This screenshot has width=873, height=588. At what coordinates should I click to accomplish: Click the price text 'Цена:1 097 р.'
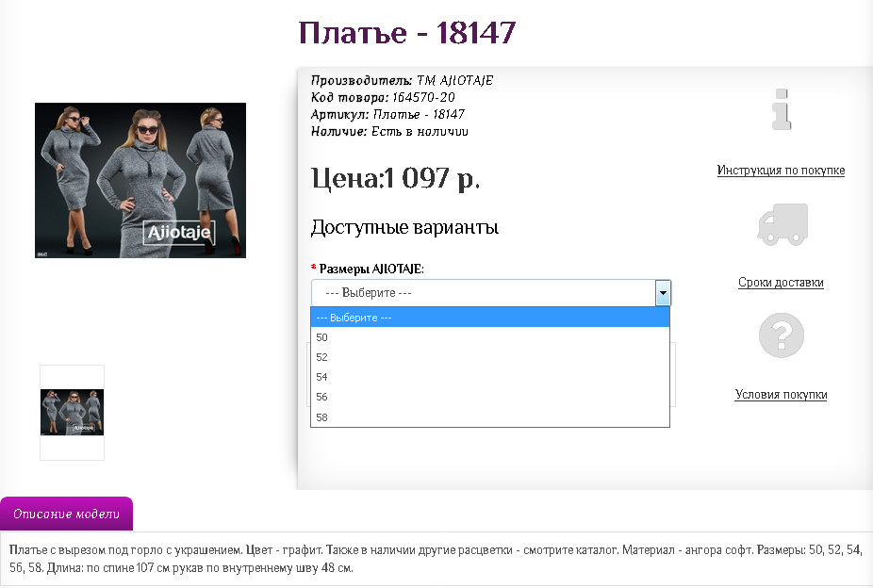(x=395, y=177)
